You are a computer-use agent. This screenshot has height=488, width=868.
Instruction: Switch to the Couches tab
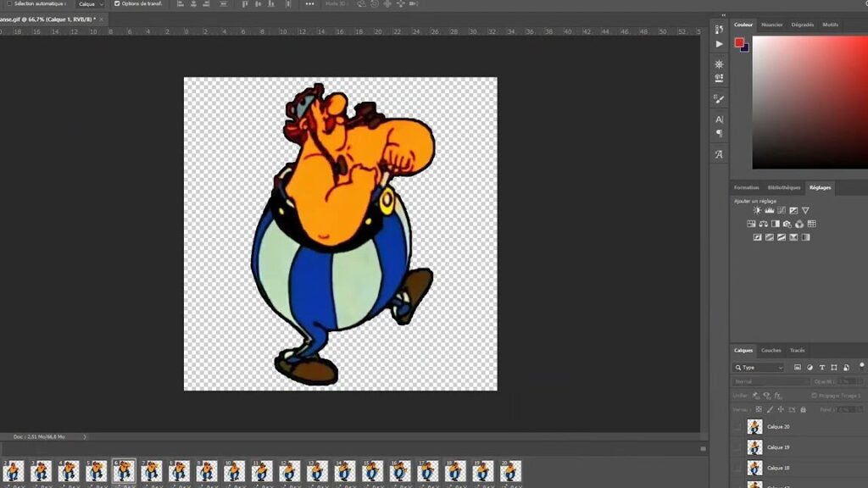click(771, 350)
